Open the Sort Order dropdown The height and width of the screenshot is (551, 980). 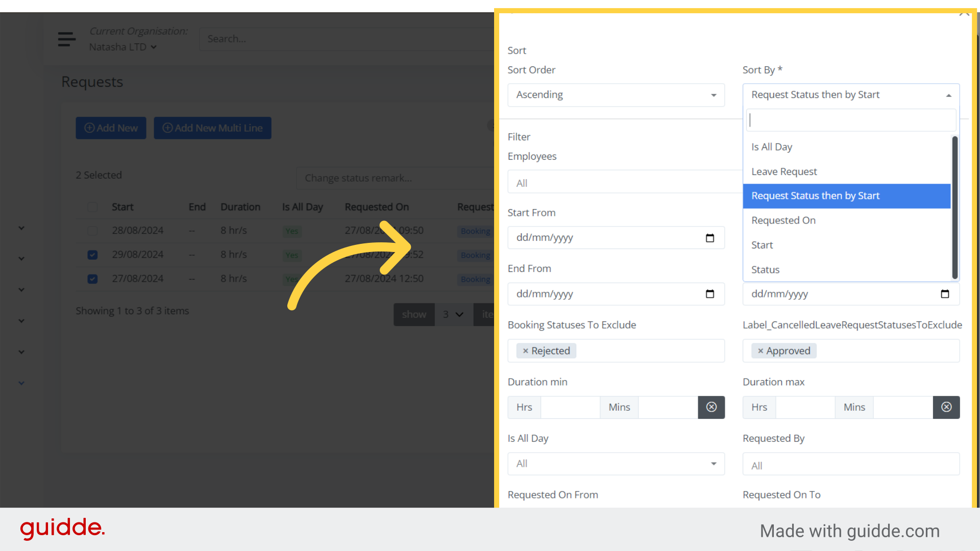click(616, 95)
